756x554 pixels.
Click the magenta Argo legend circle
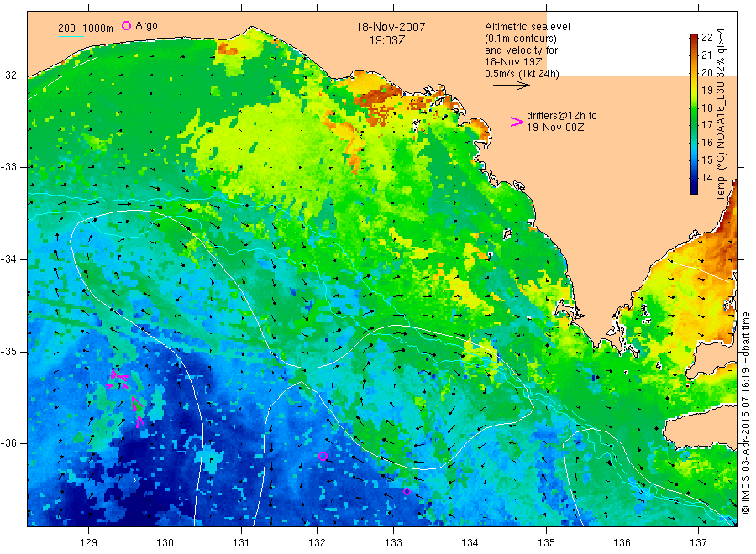pos(126,25)
